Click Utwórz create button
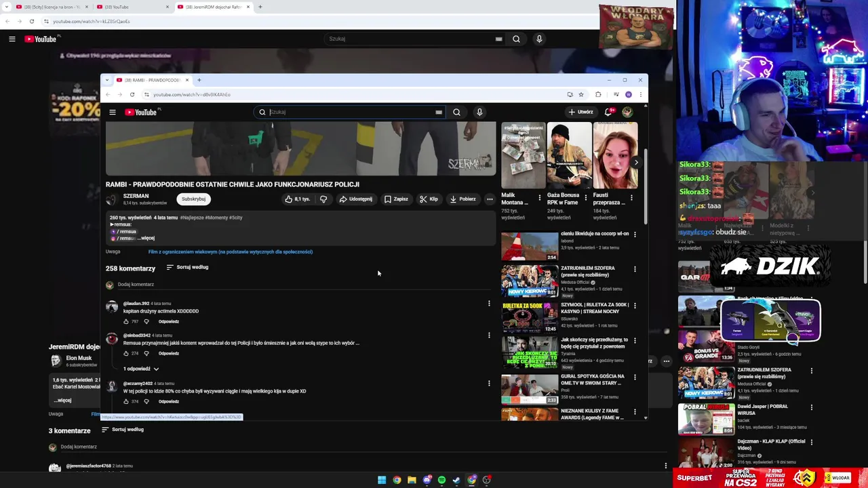Viewport: 868px width, 488px height. 581,112
